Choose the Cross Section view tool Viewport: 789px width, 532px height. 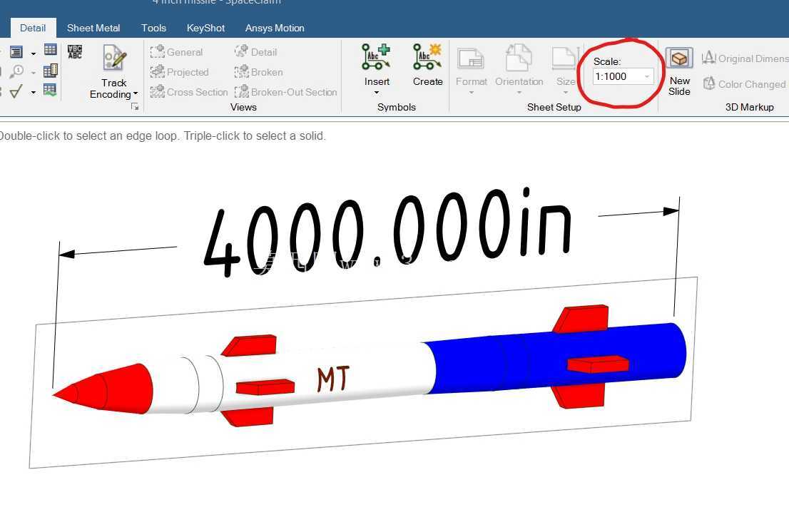189,92
